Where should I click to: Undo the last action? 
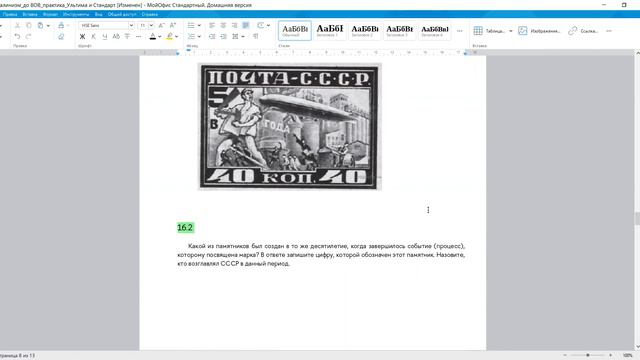tap(17, 36)
